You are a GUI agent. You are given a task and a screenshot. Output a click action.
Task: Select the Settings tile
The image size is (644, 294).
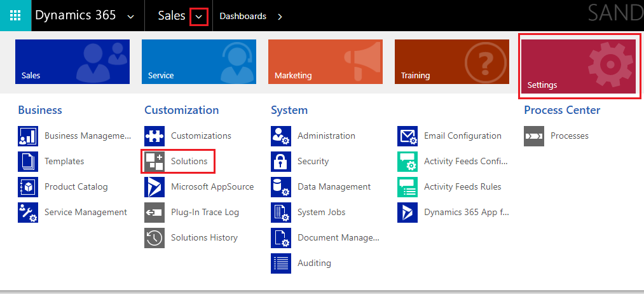[x=580, y=66]
